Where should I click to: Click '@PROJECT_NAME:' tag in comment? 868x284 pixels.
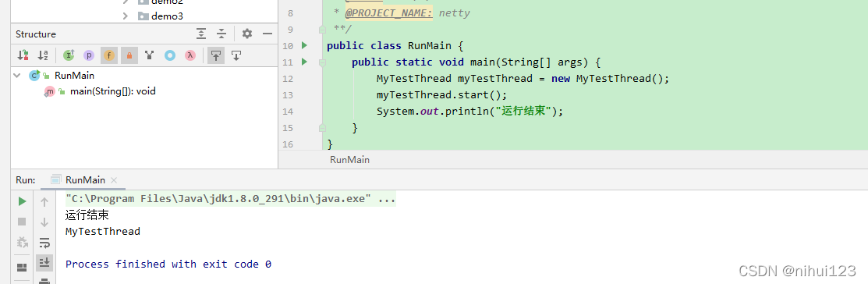click(389, 12)
